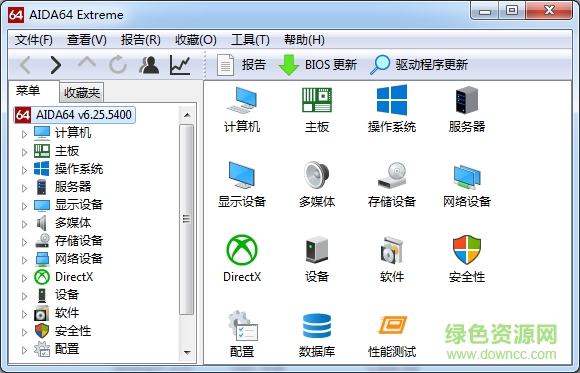Screen dimensions: 580x373
Task: Expand the 操作系统 tree node arrow
Action: click(24, 170)
